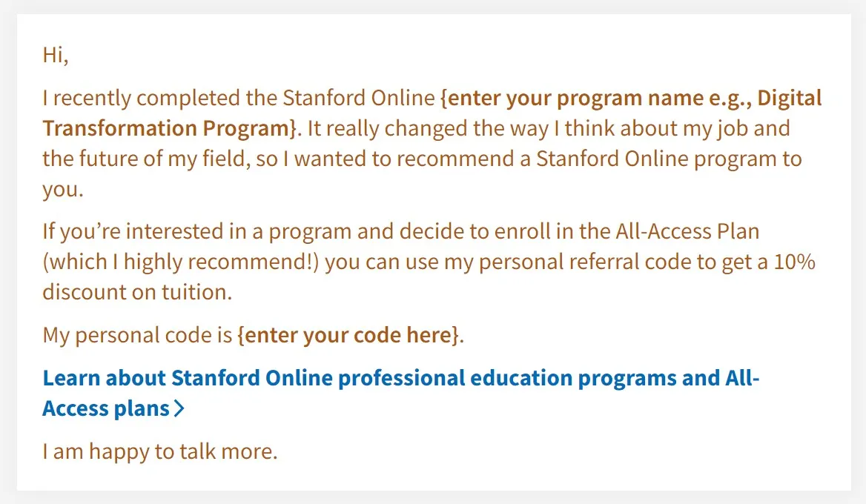This screenshot has height=504, width=866.
Task: Click the chevron arrow after 'Access plans'
Action: [x=179, y=408]
